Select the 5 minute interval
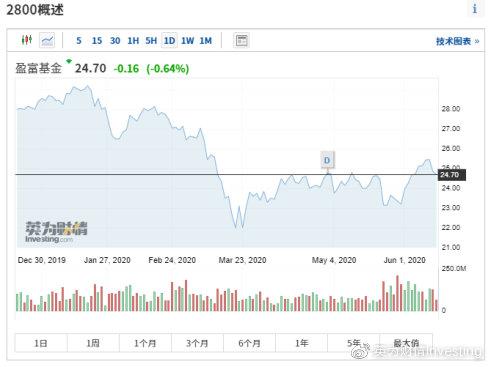The image size is (488, 367). click(x=79, y=41)
